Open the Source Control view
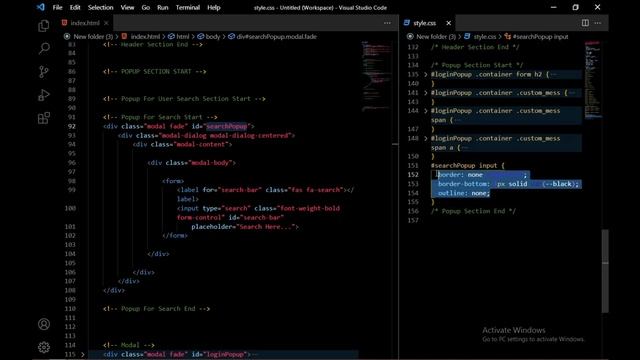 coord(44,72)
